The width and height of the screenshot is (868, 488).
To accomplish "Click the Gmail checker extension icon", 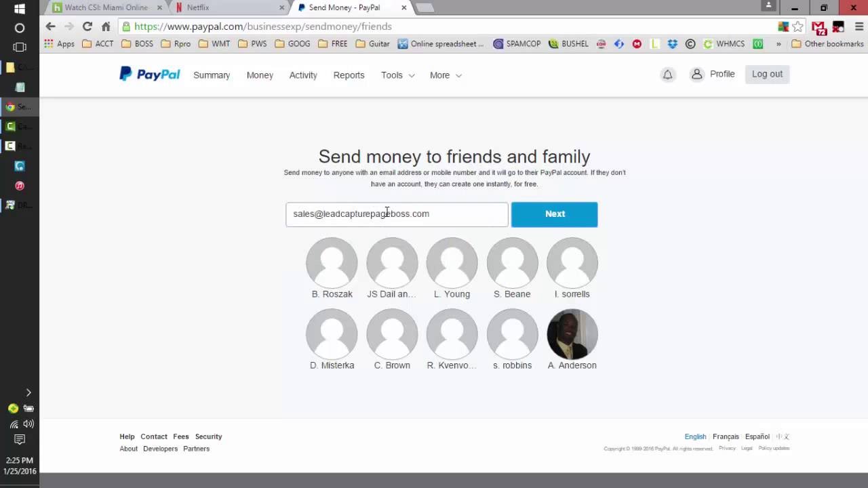I will click(x=818, y=27).
